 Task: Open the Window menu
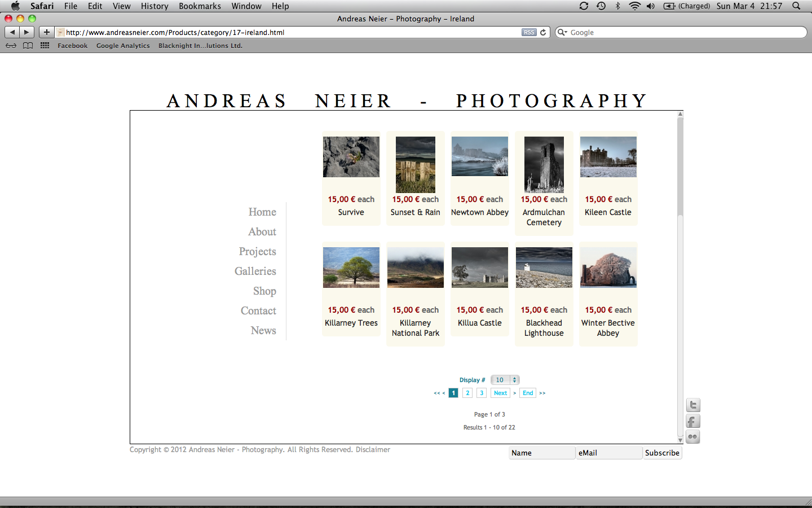tap(246, 6)
